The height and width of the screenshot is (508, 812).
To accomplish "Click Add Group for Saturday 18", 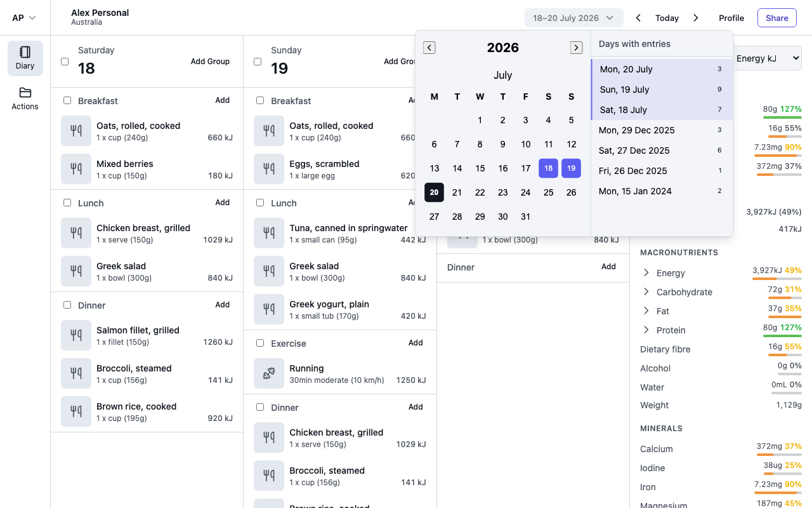I will [210, 62].
